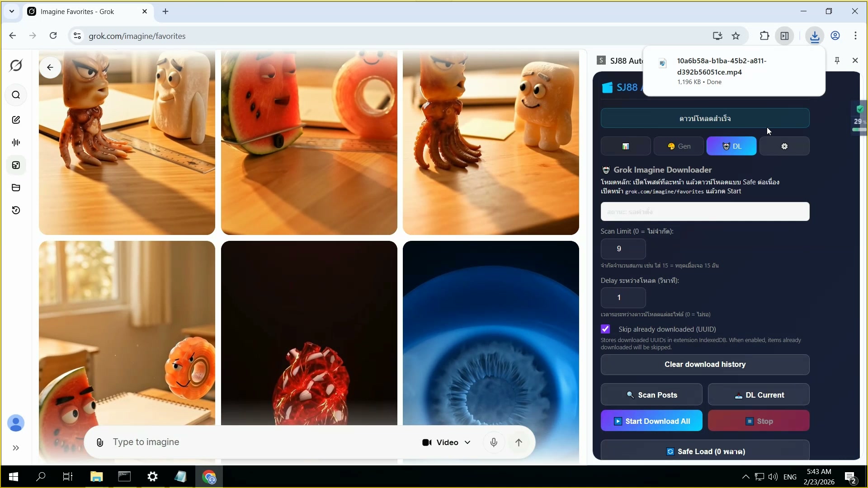868x488 pixels.
Task: Pin the SJ88 side panel
Action: point(837,60)
